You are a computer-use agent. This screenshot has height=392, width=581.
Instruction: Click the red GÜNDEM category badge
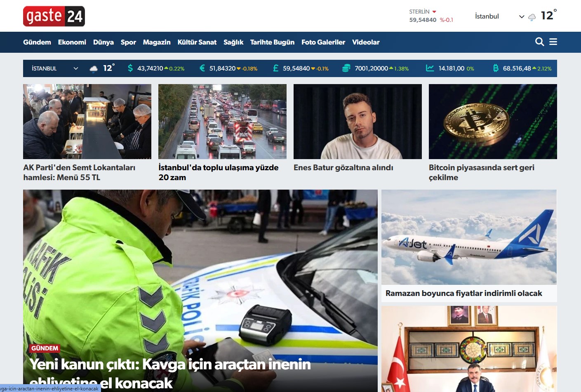click(x=45, y=348)
